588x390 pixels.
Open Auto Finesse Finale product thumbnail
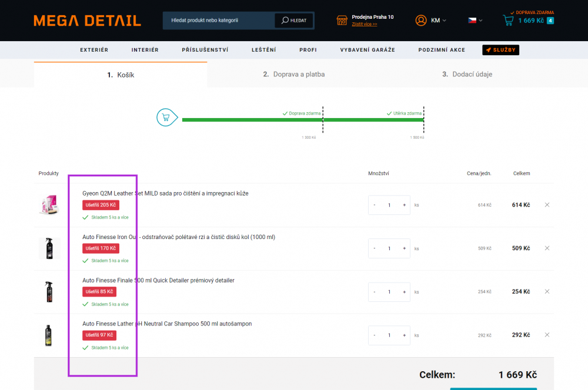49,291
